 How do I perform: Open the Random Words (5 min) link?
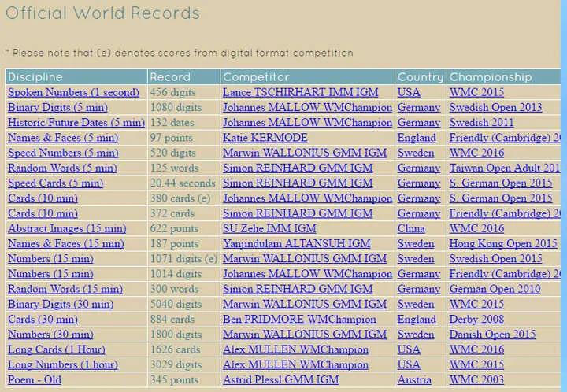point(62,168)
